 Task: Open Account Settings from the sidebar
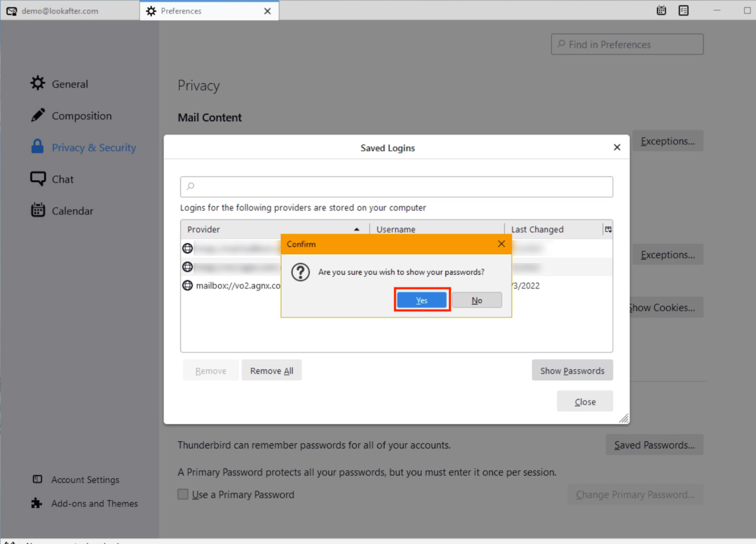(x=85, y=480)
